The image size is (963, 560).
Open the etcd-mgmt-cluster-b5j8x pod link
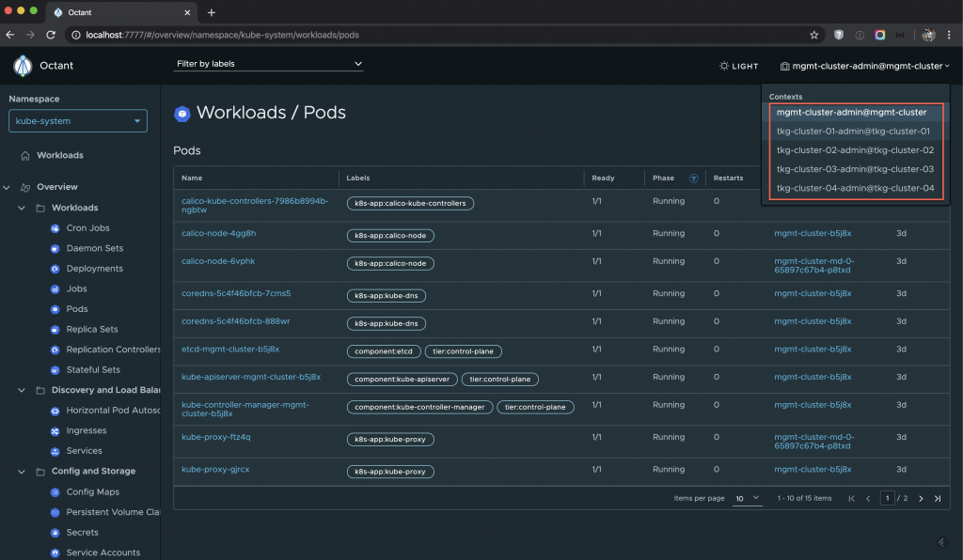click(x=230, y=349)
